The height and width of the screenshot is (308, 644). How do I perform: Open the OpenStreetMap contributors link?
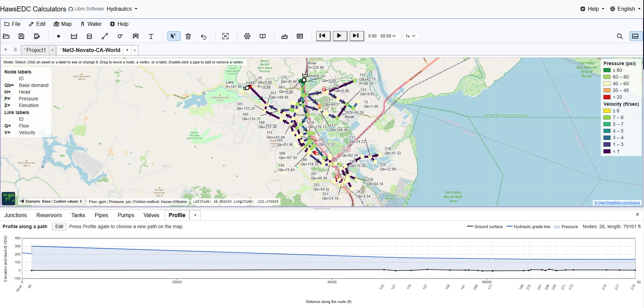point(617,203)
